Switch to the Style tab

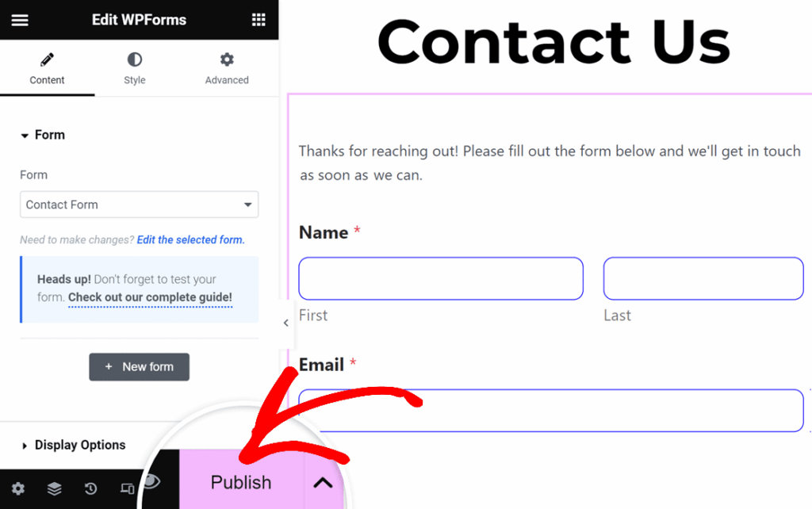point(134,68)
